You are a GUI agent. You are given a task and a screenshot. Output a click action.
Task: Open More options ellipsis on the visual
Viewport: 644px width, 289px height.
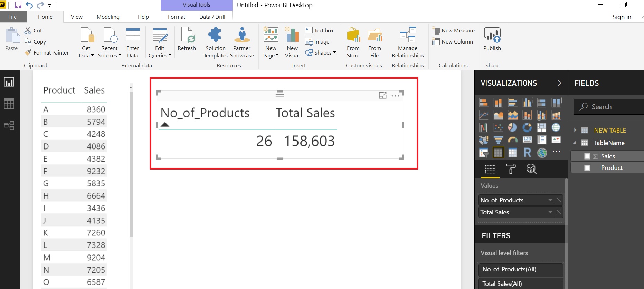pyautogui.click(x=395, y=96)
